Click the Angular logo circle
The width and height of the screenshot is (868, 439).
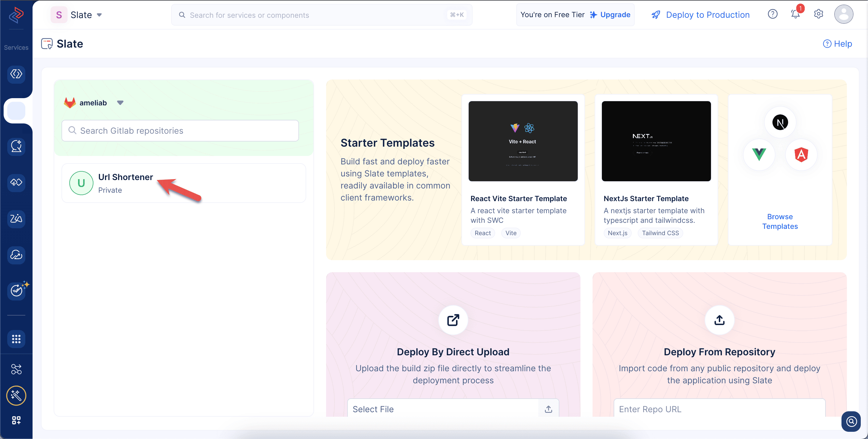point(801,154)
